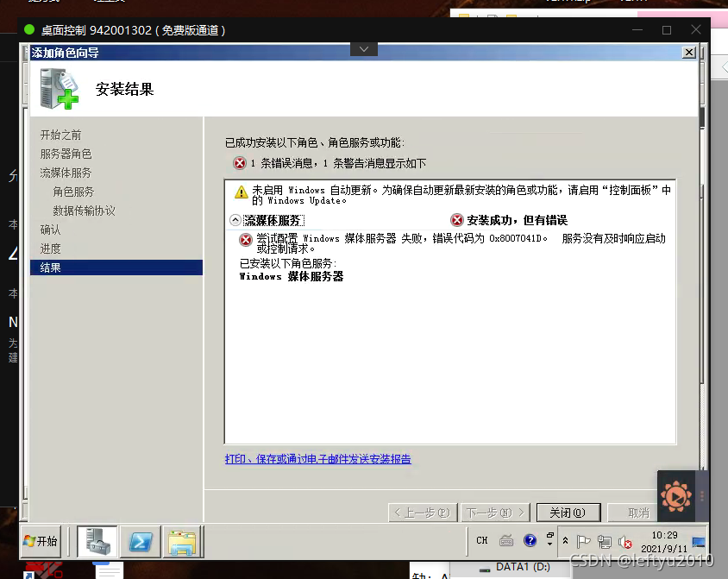Viewport: 728px width, 579px height.
Task: Open the PowerShell taskbar icon
Action: pyautogui.click(x=141, y=541)
